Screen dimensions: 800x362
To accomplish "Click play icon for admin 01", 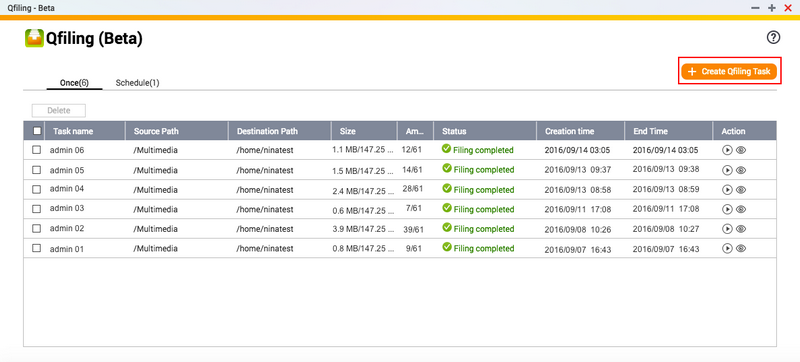I will pyautogui.click(x=728, y=248).
